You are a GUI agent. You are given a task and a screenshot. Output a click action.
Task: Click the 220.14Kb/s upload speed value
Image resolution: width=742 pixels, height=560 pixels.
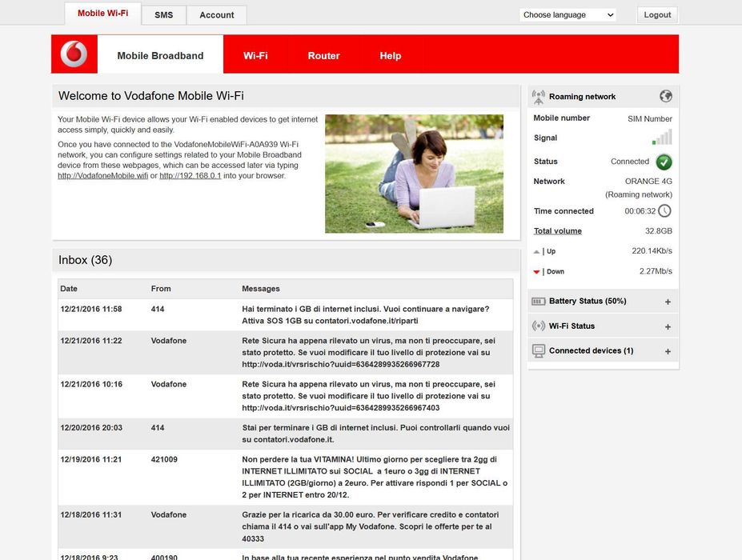click(652, 250)
